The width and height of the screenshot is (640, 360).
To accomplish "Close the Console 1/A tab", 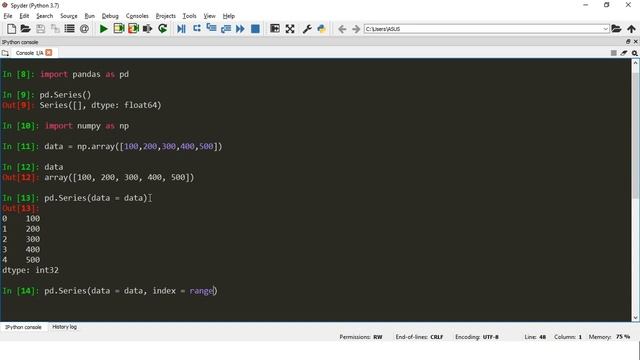I will click(x=49, y=53).
